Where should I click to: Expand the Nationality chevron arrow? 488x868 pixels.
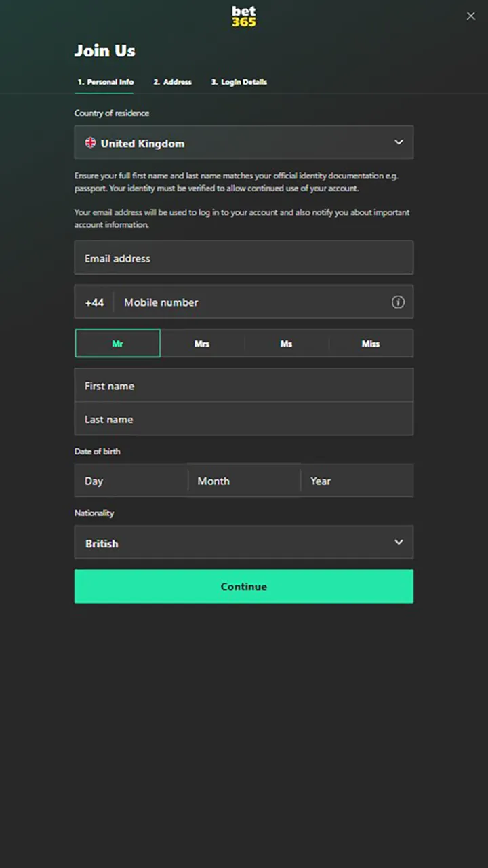tap(399, 542)
